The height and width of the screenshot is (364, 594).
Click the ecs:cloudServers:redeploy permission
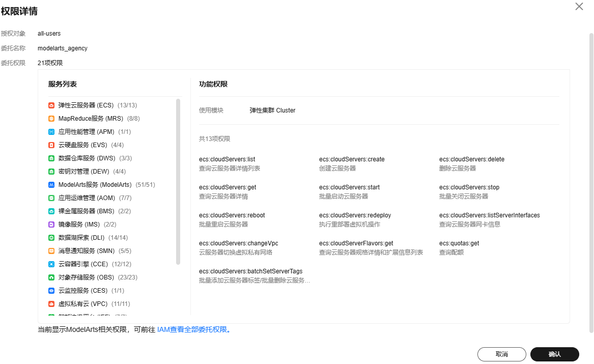pyautogui.click(x=355, y=215)
